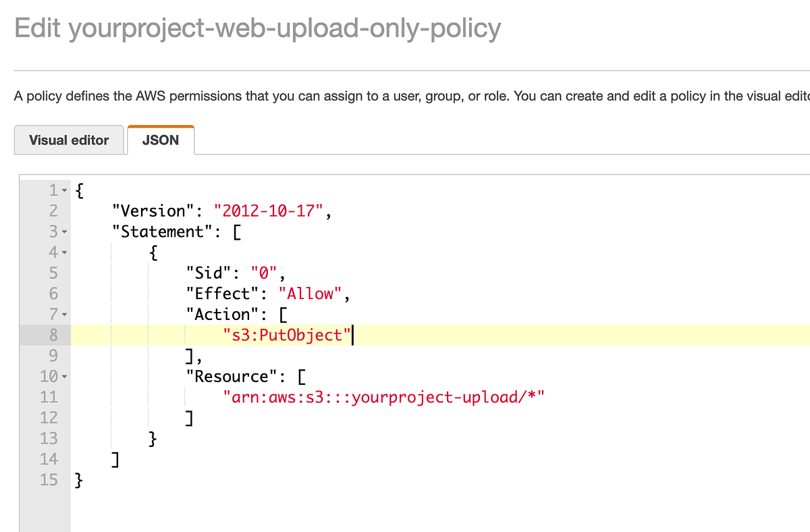Fold the statement block at line 4
Image resolution: width=810 pixels, height=532 pixels.
click(63, 252)
